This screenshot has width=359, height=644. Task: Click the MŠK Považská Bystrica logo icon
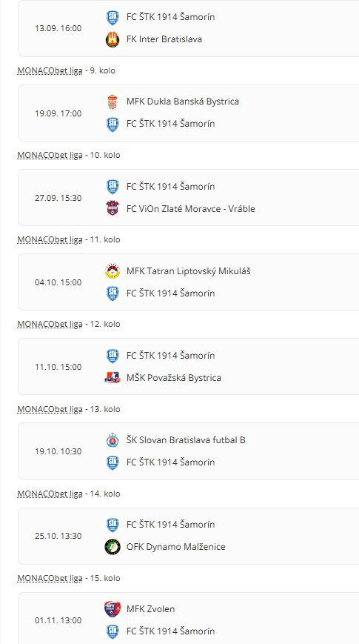(x=113, y=377)
